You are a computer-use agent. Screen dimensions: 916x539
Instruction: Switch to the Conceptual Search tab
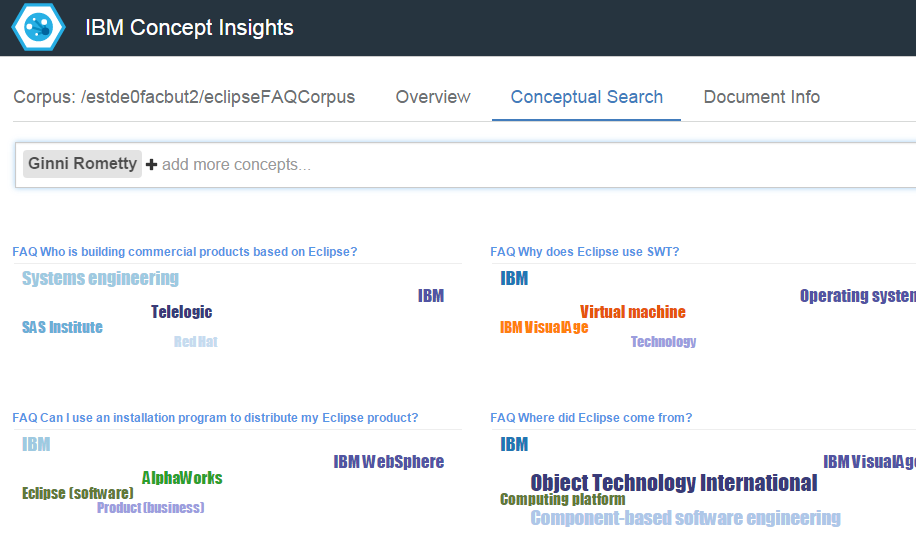pos(587,97)
